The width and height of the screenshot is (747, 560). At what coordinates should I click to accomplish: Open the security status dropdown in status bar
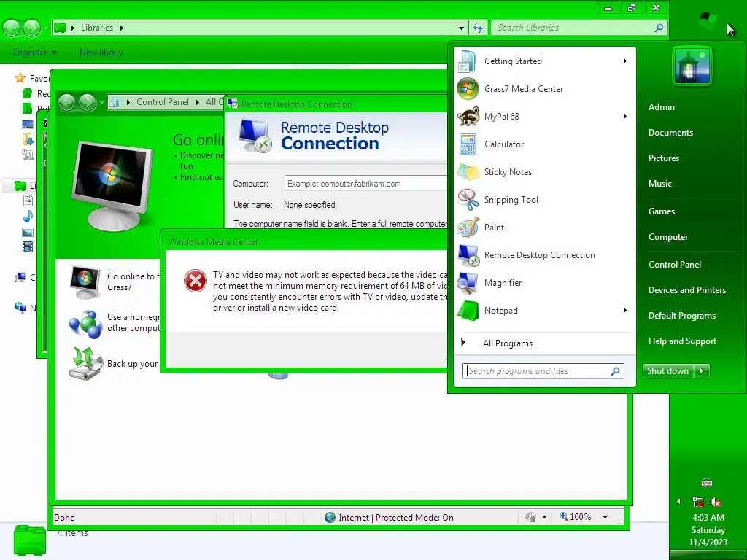point(544,517)
